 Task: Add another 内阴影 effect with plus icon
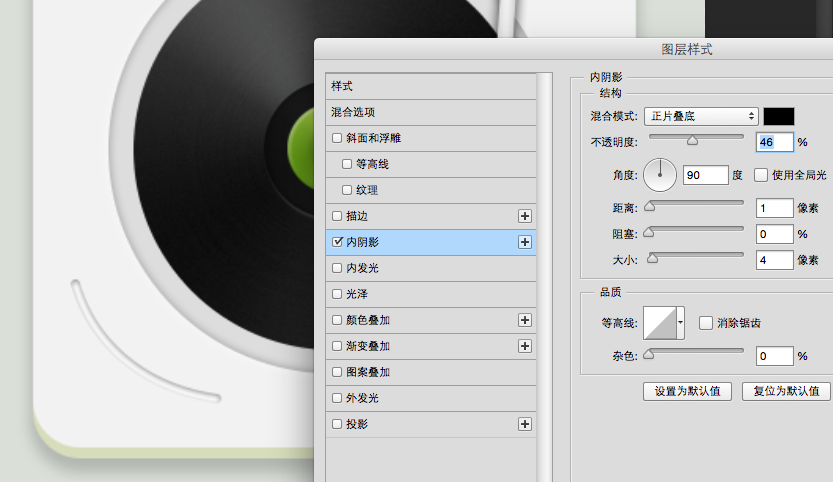(525, 242)
